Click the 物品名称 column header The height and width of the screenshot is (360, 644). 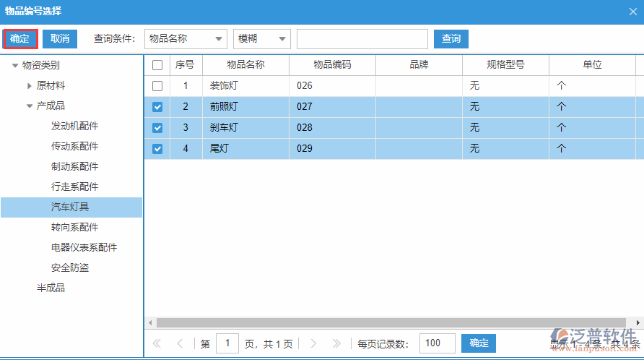pos(245,65)
